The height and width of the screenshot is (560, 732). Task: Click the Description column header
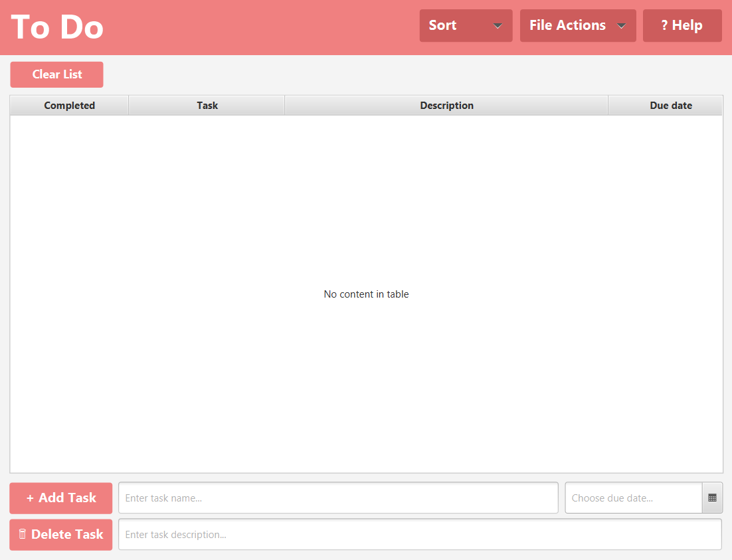pyautogui.click(x=446, y=105)
